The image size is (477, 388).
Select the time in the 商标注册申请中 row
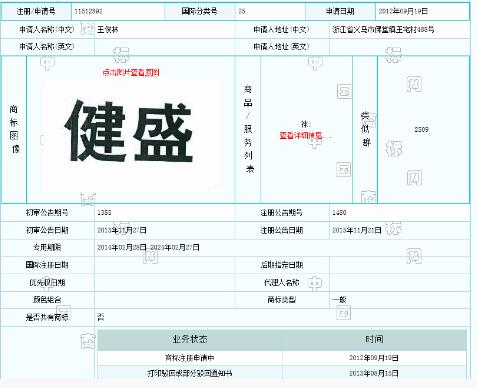[374, 358]
